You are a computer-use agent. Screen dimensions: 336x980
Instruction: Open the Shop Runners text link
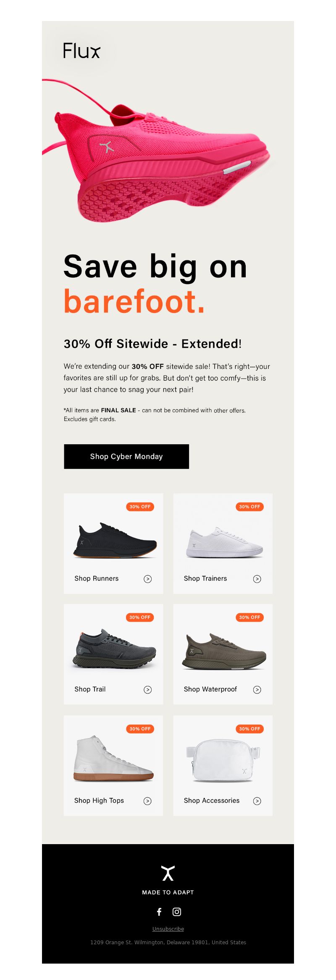click(97, 578)
